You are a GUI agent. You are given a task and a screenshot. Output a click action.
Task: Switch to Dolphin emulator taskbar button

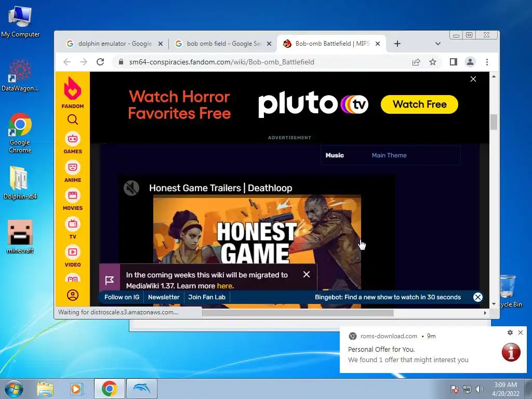141,389
